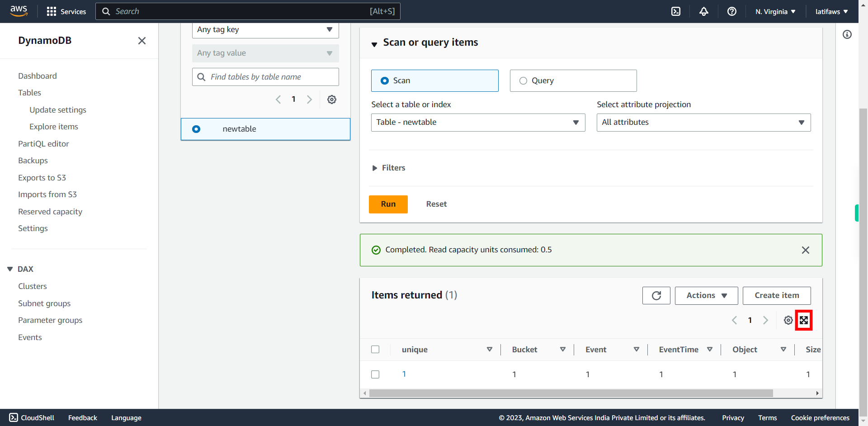Open the Actions dropdown button

(707, 296)
